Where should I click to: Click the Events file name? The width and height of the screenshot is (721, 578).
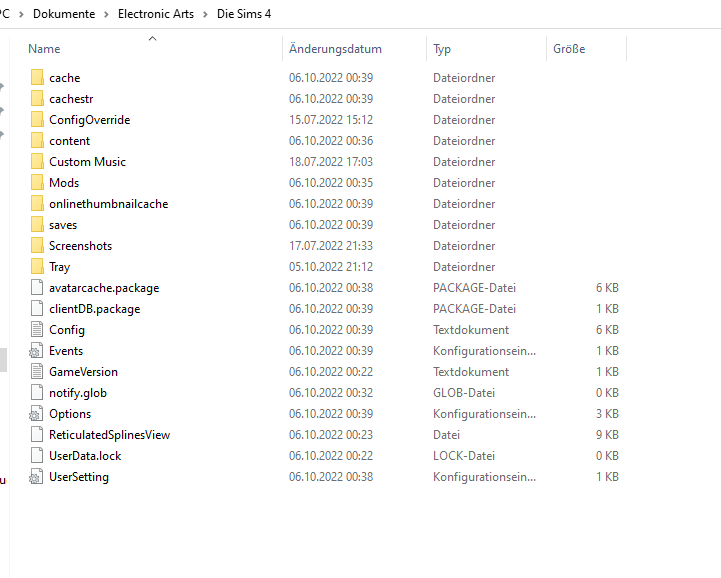(x=66, y=351)
